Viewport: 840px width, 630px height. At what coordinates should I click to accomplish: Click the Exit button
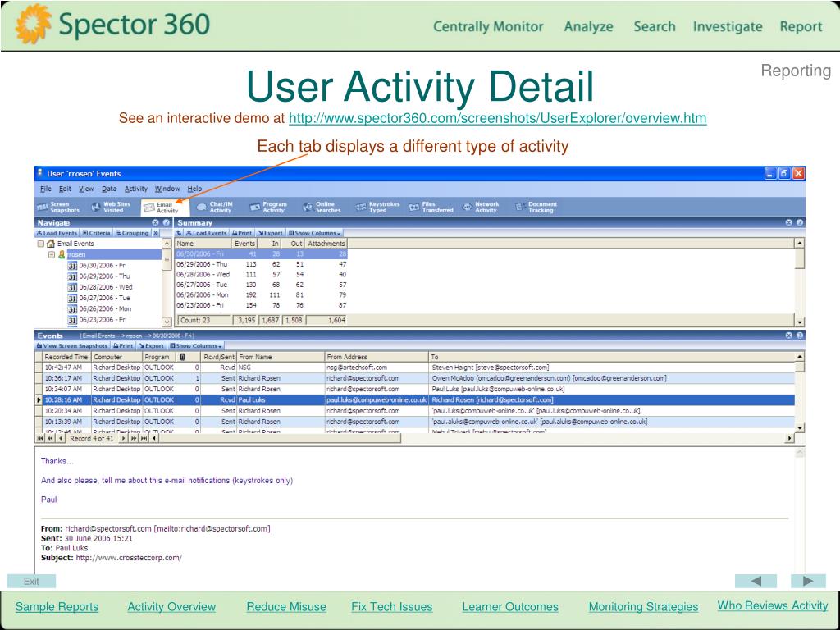tap(31, 582)
